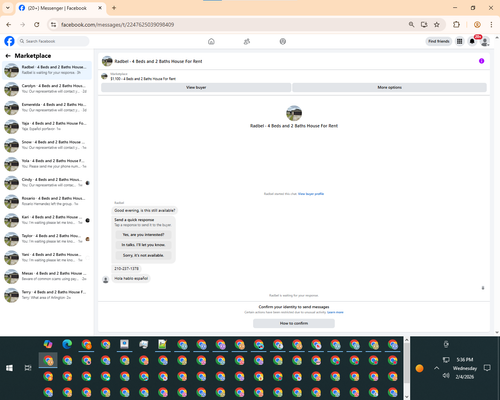Image resolution: width=500 pixels, height=400 pixels.
Task: Open Microsoft Edge from the taskbar
Action: (67, 344)
